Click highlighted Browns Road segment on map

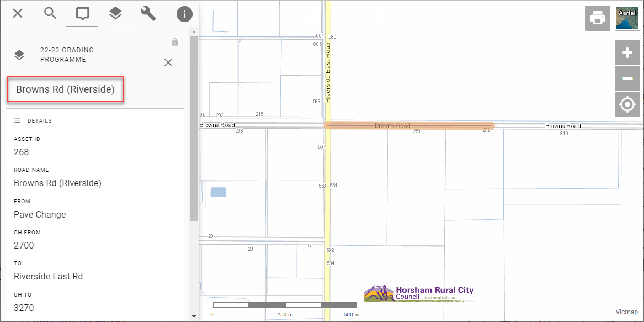[409, 126]
